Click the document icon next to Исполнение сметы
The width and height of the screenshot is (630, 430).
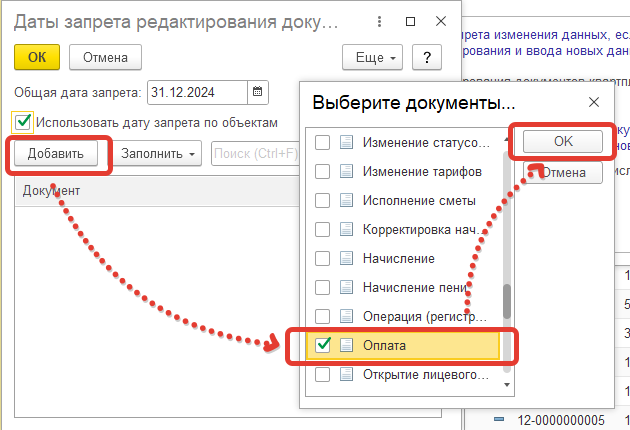tap(346, 200)
